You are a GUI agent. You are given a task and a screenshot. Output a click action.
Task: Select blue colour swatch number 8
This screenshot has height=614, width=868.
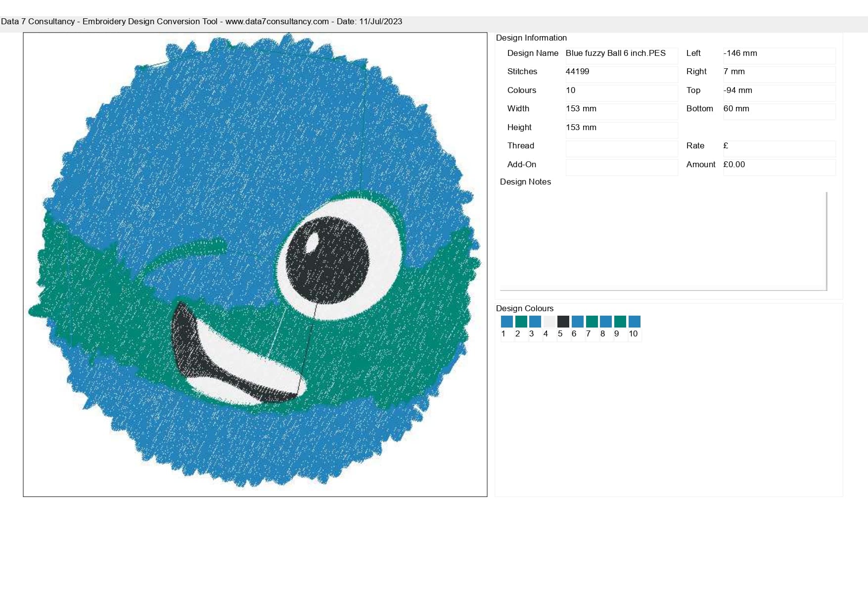[606, 322]
